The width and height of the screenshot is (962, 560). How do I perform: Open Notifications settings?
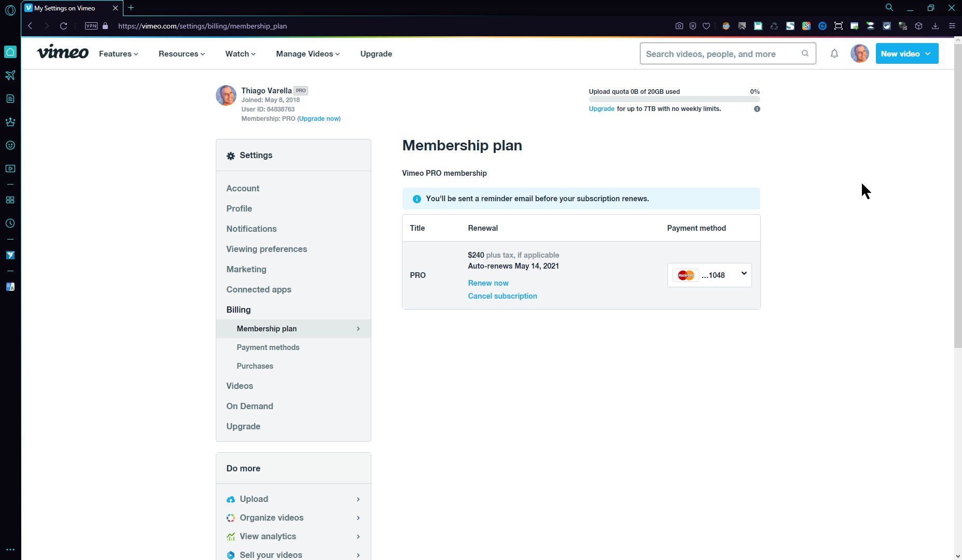pos(252,229)
